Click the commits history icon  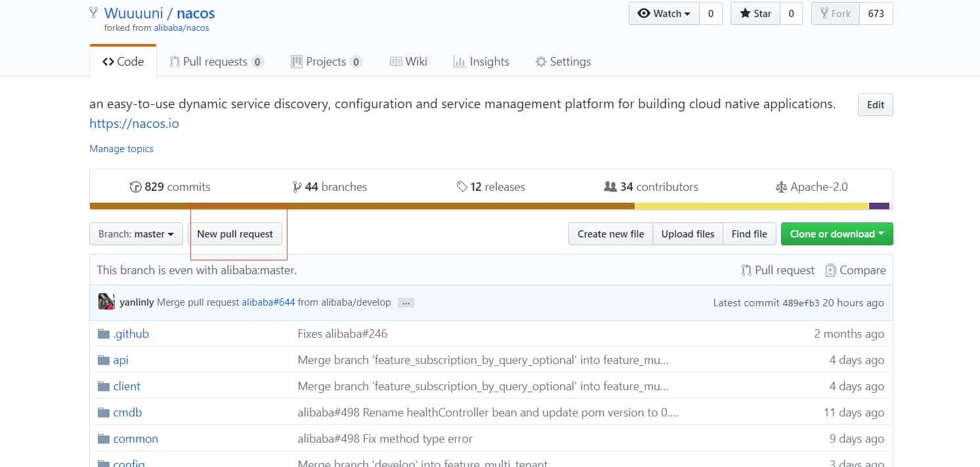click(x=136, y=187)
